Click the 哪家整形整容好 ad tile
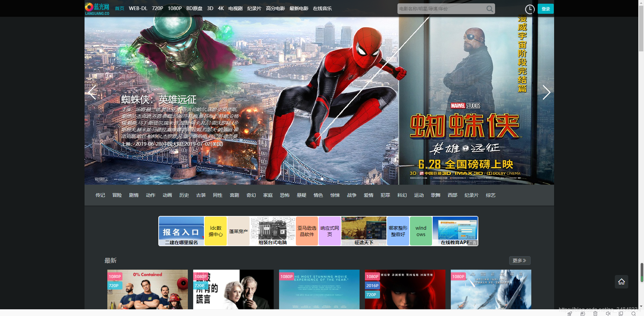The width and height of the screenshot is (644, 316). coord(398,231)
